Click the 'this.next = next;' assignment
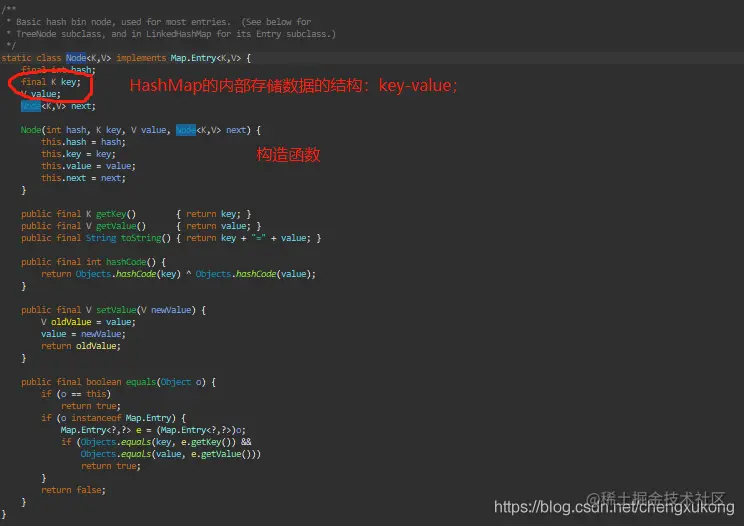The width and height of the screenshot is (744, 526). point(83,178)
